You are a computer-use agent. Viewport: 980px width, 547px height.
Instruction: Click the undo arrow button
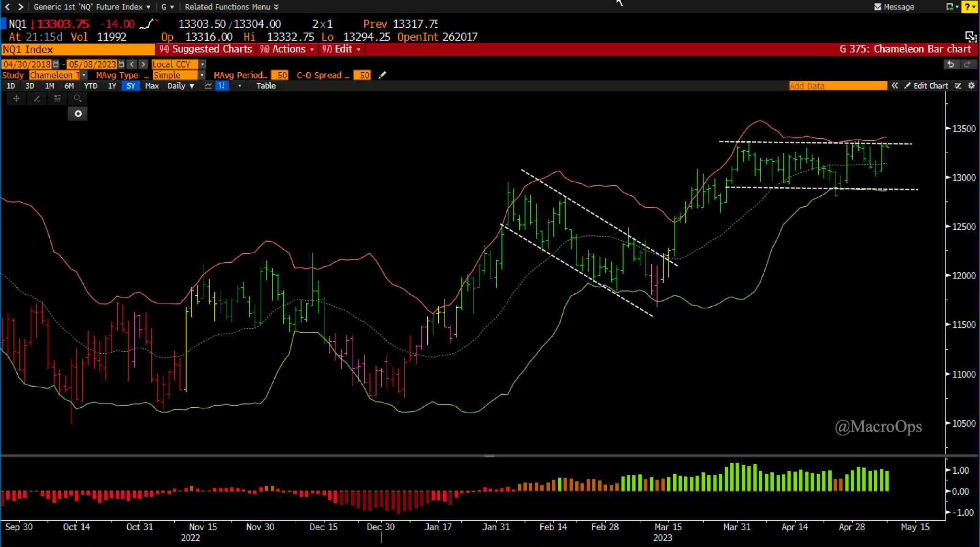coord(951,64)
